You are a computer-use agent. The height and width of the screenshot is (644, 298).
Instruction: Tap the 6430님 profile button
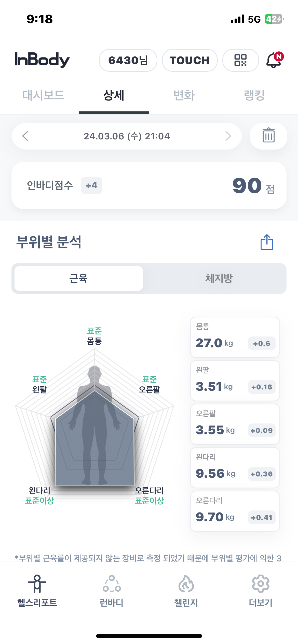pos(128,60)
